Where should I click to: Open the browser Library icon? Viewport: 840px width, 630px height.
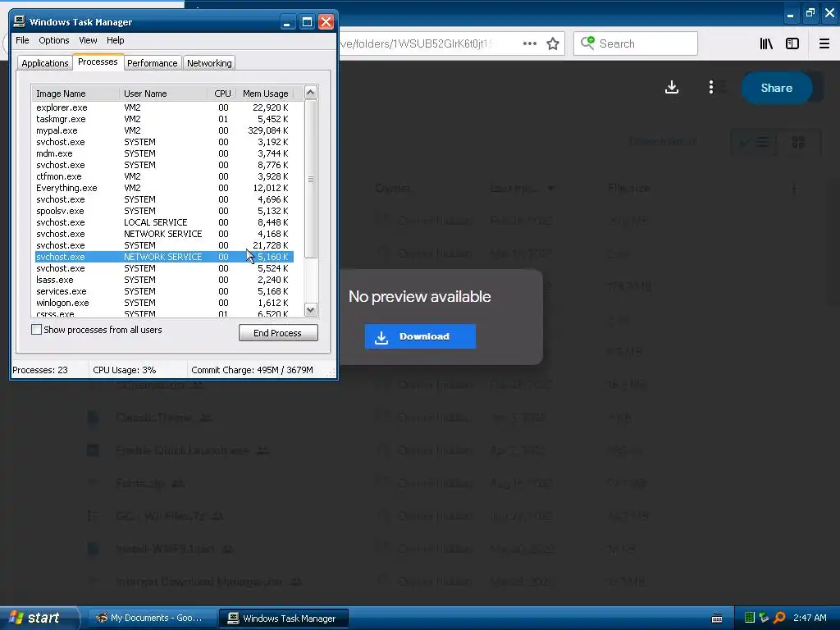[766, 44]
